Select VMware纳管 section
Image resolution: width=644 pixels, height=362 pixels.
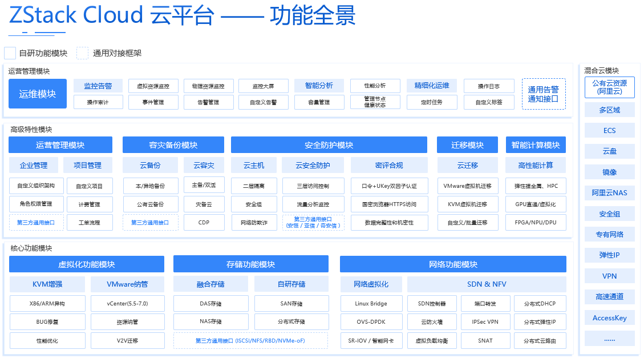127,284
